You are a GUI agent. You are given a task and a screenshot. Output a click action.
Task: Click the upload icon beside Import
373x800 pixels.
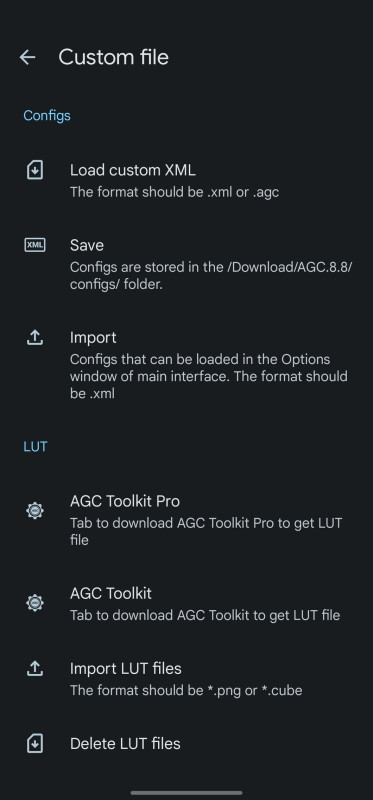tap(35, 337)
